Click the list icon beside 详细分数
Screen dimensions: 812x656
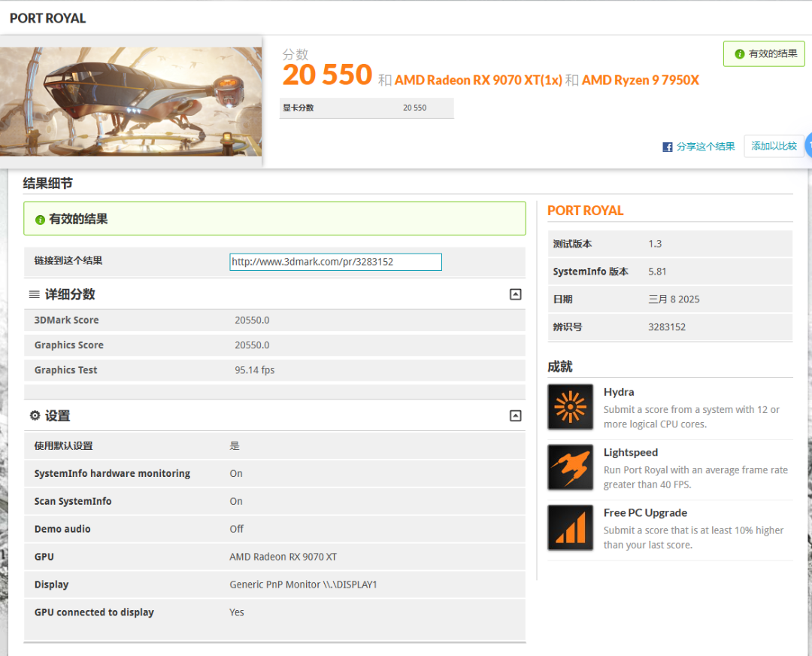click(x=34, y=294)
